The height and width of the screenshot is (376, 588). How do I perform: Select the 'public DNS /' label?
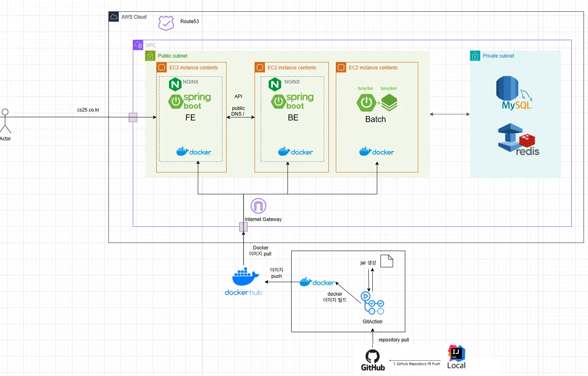(238, 111)
